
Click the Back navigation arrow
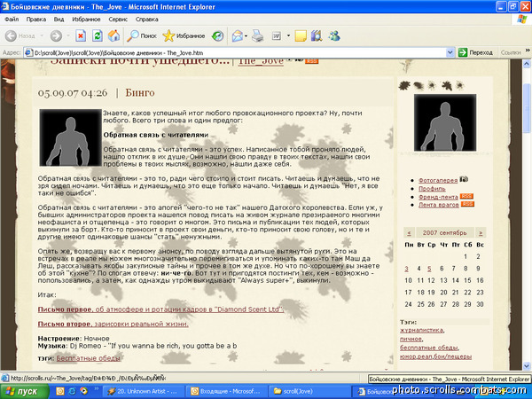point(12,35)
